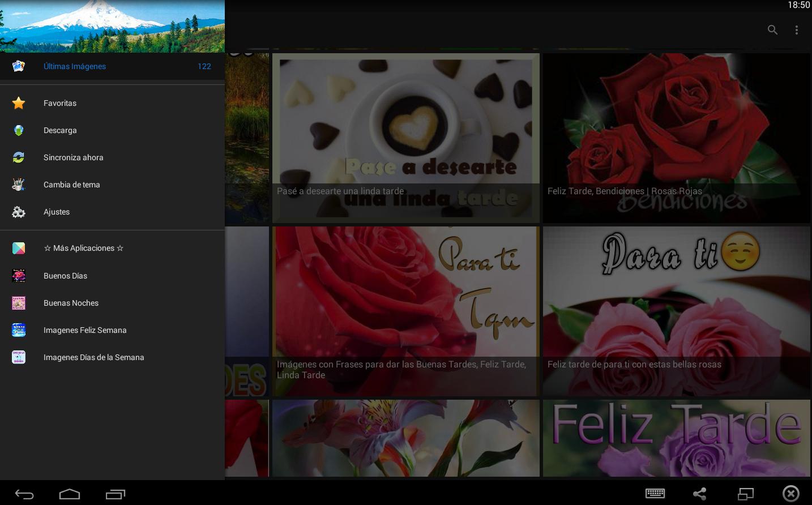Click caption 'Feliz tarde de para ti con estas bellas rosas'

coord(634,365)
